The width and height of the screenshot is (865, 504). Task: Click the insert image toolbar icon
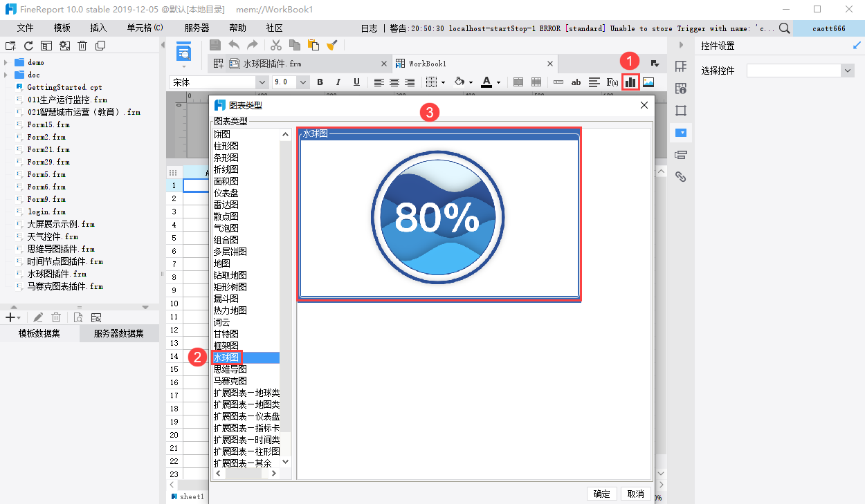pyautogui.click(x=648, y=82)
